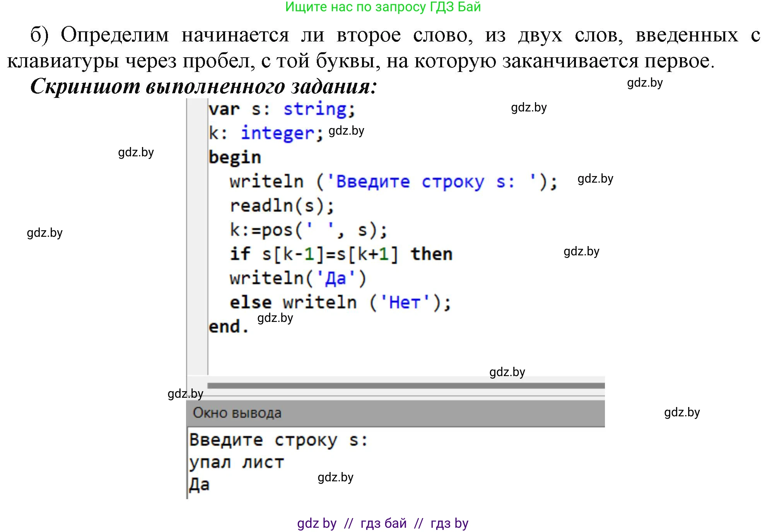Click the 'readln(s);' code line
The height and width of the screenshot is (532, 767).
[282, 206]
